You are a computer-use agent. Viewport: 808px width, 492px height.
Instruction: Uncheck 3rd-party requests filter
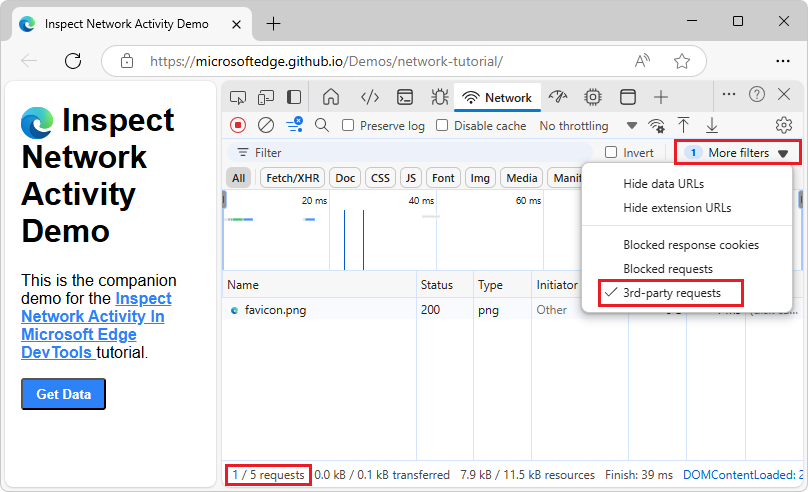(x=671, y=293)
